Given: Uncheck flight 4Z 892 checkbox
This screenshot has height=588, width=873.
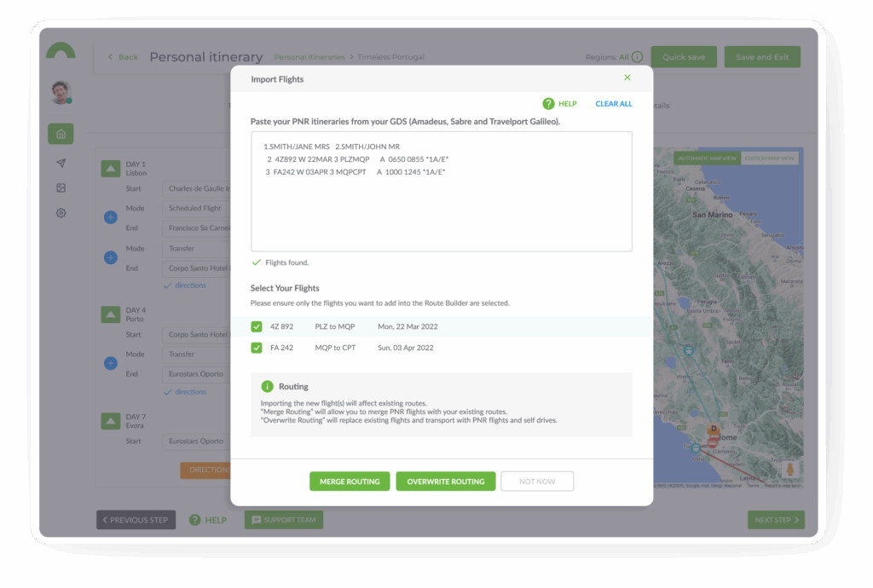Looking at the screenshot, I should (256, 326).
